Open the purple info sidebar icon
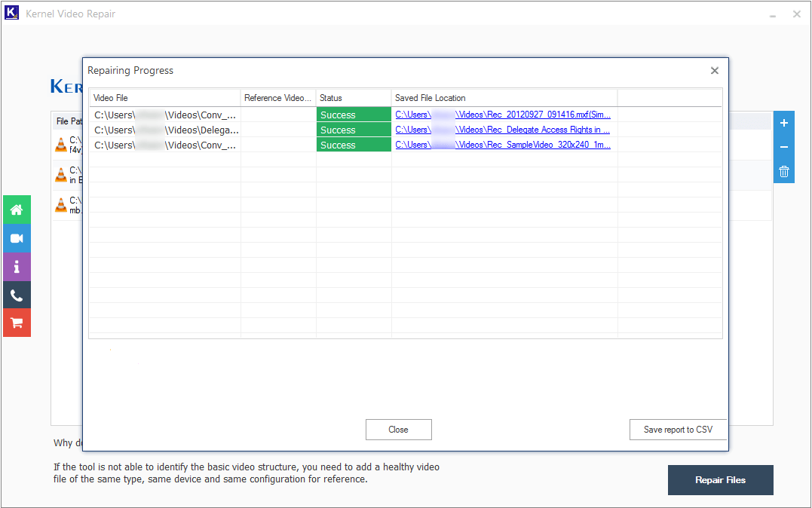This screenshot has height=508, width=812. coord(17,267)
